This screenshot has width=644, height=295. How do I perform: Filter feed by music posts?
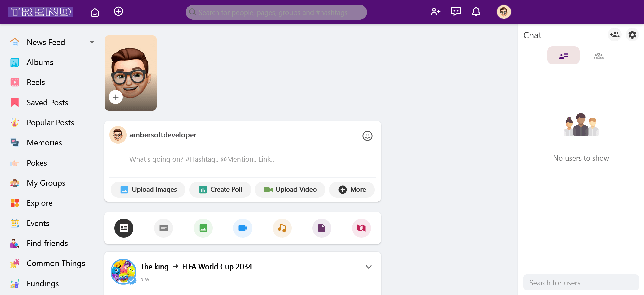[282, 228]
